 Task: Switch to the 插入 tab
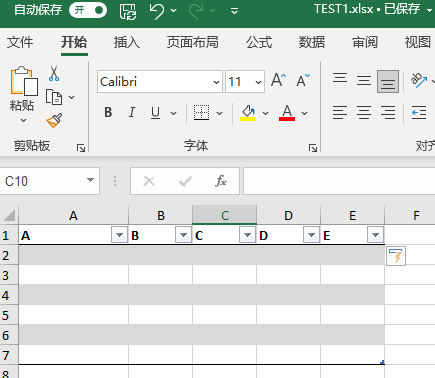127,42
